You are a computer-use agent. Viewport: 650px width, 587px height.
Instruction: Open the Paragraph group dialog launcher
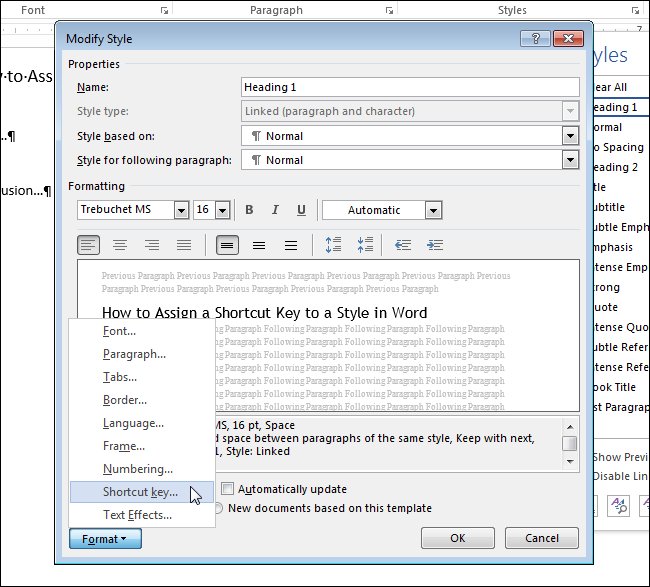pyautogui.click(x=389, y=11)
